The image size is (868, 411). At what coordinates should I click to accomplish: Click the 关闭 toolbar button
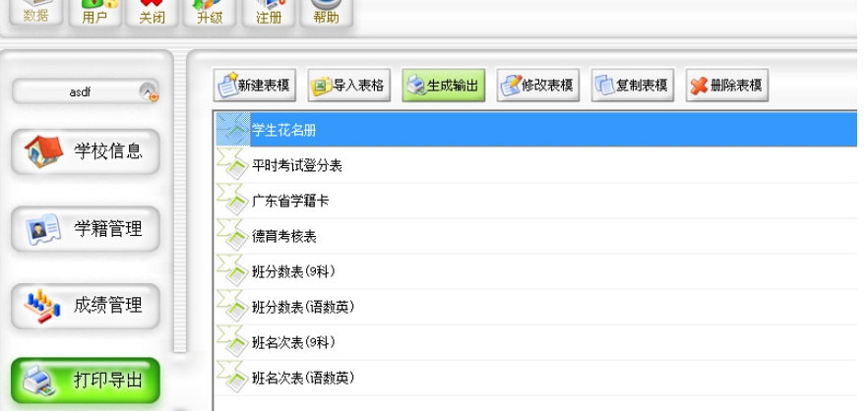(x=153, y=13)
